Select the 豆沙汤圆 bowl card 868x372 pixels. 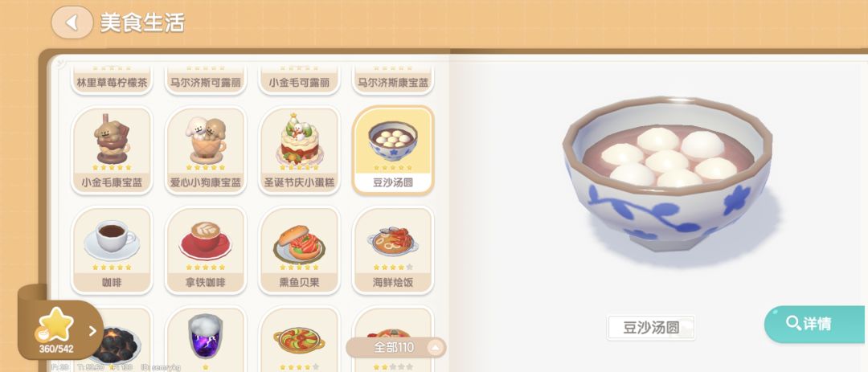click(393, 149)
